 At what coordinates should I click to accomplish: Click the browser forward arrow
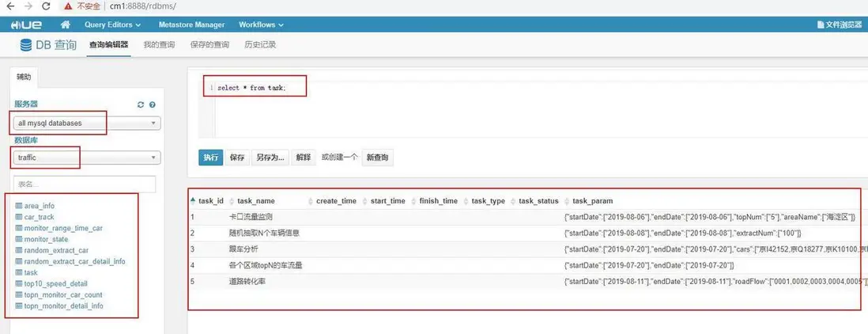point(28,6)
